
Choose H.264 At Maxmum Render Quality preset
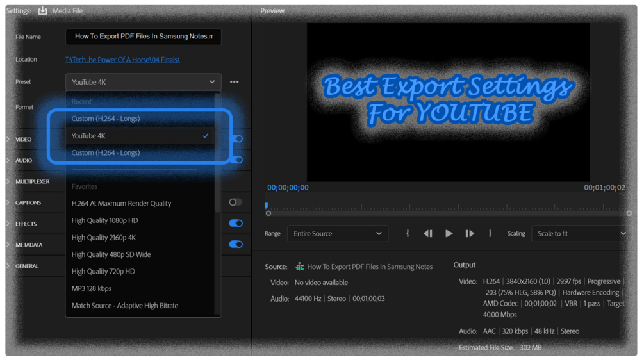(140, 203)
